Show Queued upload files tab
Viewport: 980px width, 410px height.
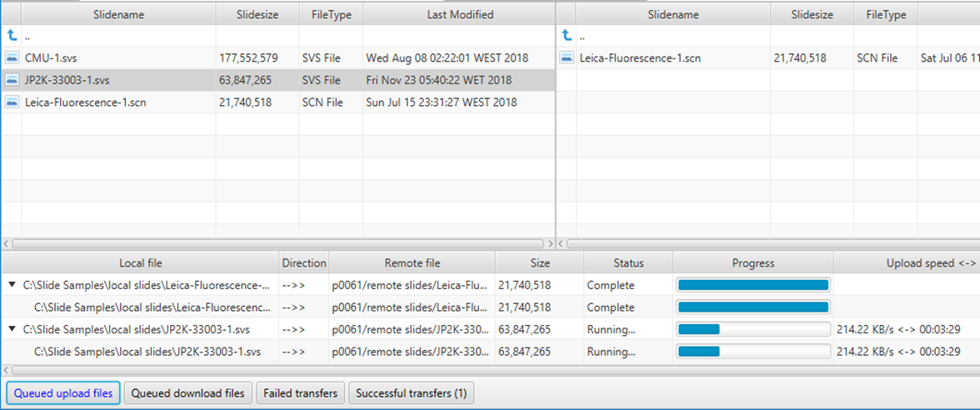click(63, 392)
